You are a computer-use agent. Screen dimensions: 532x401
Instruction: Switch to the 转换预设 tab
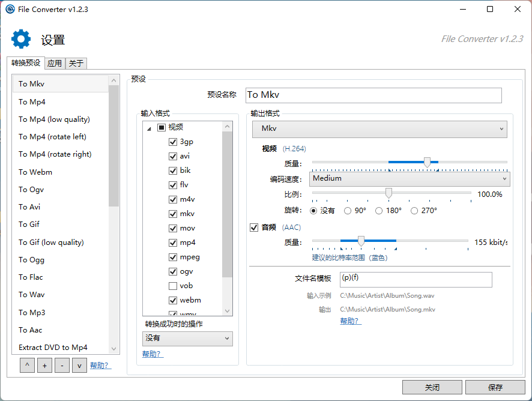(26, 63)
